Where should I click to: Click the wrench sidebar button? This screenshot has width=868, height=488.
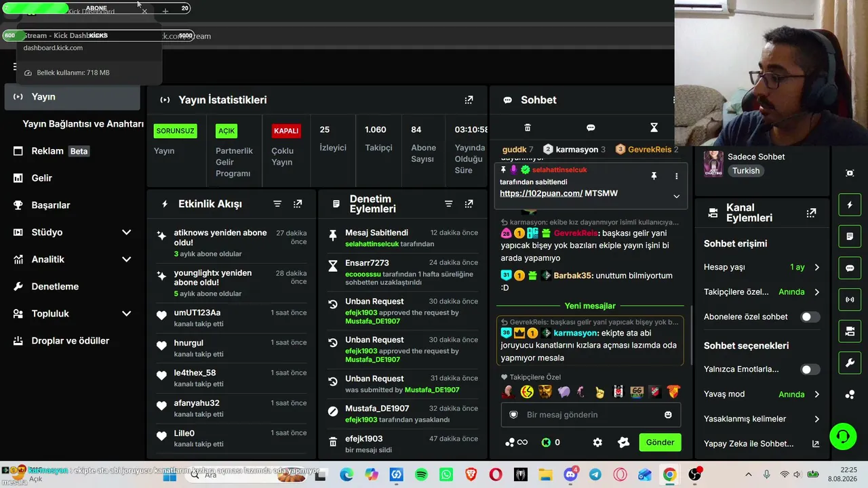click(x=850, y=363)
